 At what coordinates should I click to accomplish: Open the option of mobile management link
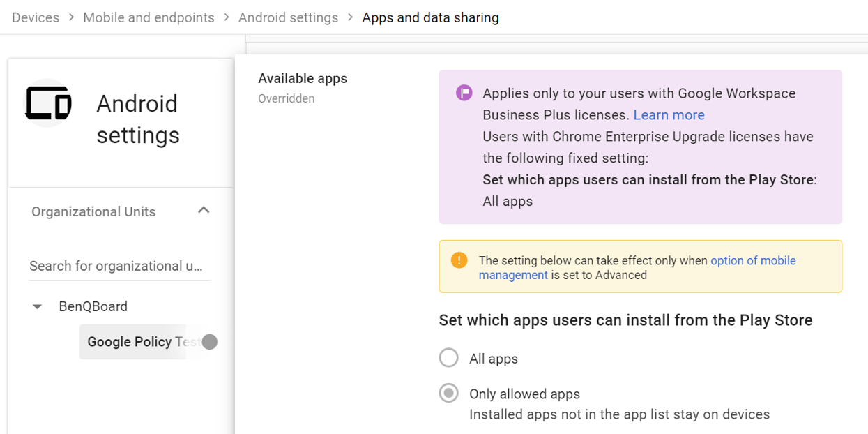click(x=753, y=260)
